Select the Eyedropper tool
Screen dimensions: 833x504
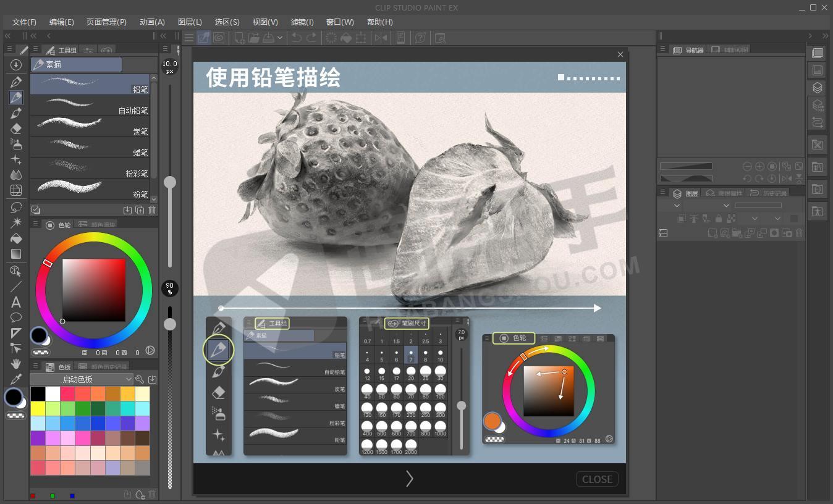pyautogui.click(x=16, y=379)
